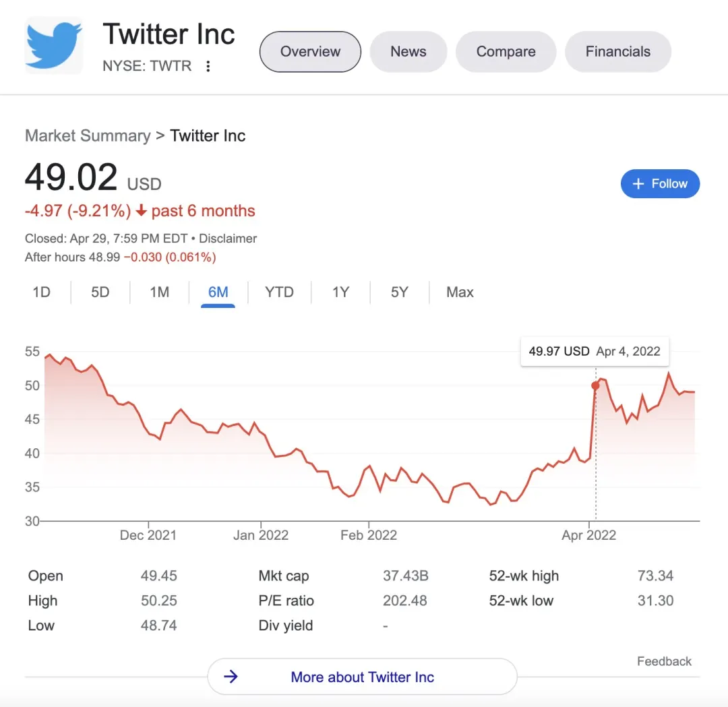Screen dimensions: 728x707
Task: Click the plus icon on Follow button
Action: tap(638, 184)
